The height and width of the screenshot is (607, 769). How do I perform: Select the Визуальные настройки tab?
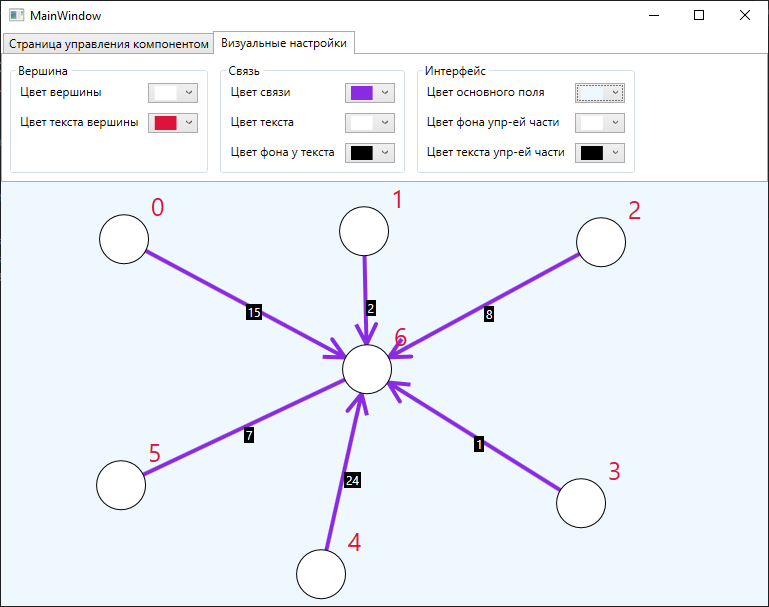[283, 43]
